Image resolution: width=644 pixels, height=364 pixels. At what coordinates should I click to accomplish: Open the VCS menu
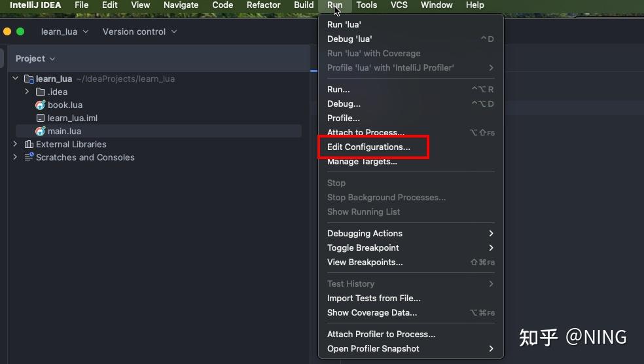click(399, 5)
